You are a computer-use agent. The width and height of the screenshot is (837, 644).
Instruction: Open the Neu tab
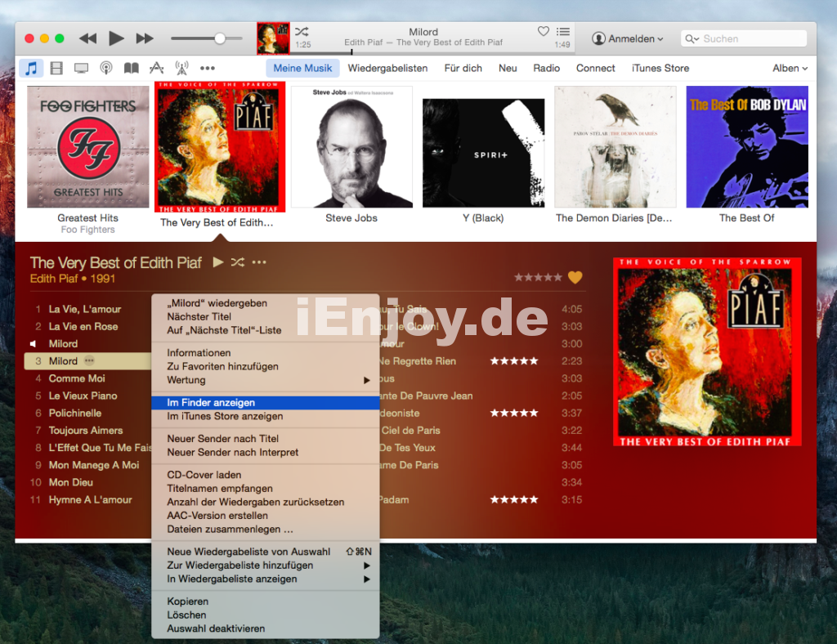pyautogui.click(x=508, y=68)
